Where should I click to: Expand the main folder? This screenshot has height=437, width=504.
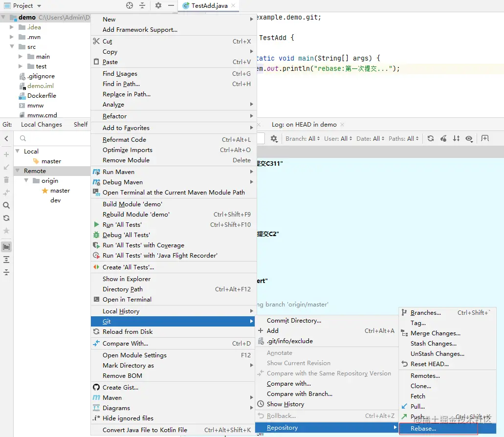coord(20,57)
